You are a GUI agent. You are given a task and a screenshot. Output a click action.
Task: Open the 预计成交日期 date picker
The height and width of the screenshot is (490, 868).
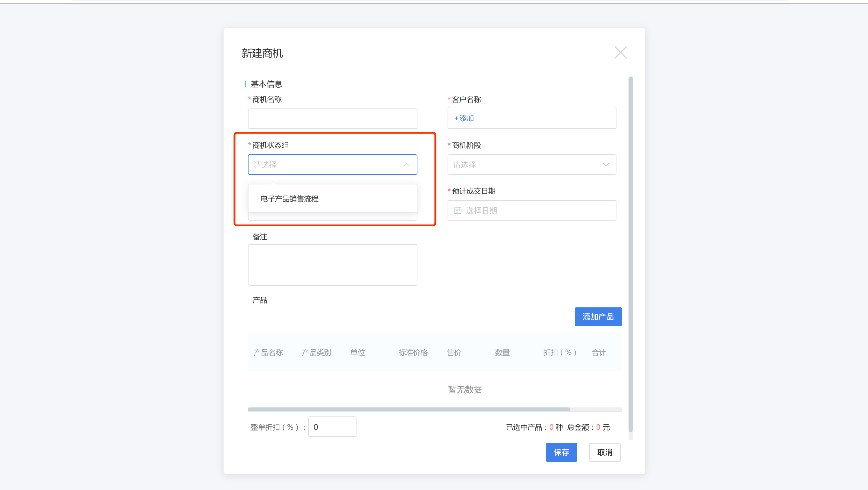point(532,210)
